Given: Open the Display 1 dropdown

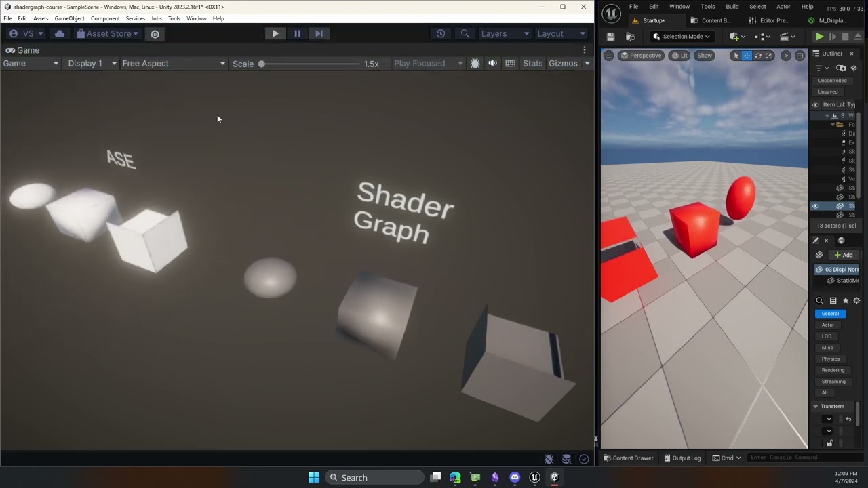Looking at the screenshot, I should click(x=92, y=63).
